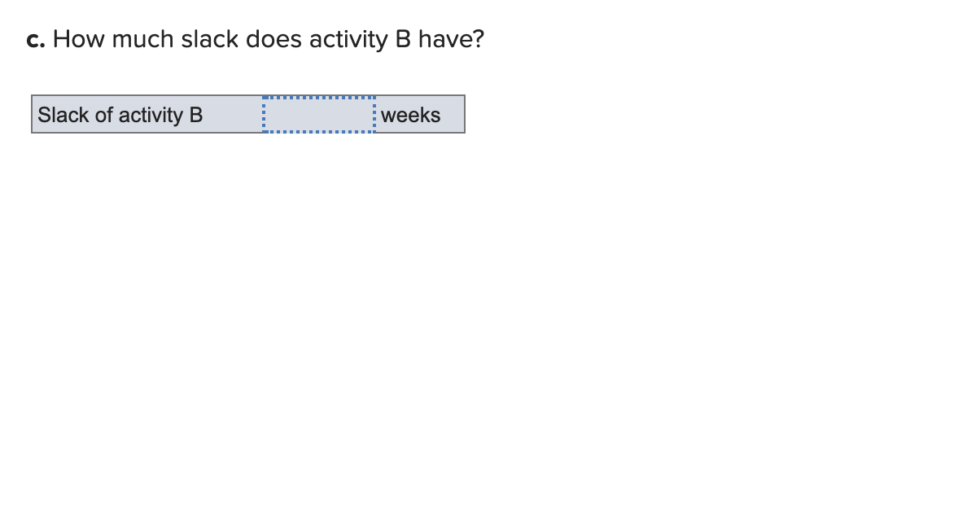Click the table border outline

(248, 95)
